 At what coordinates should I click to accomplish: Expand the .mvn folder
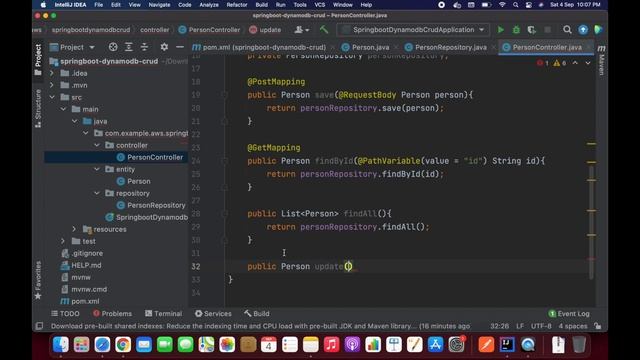click(x=52, y=85)
